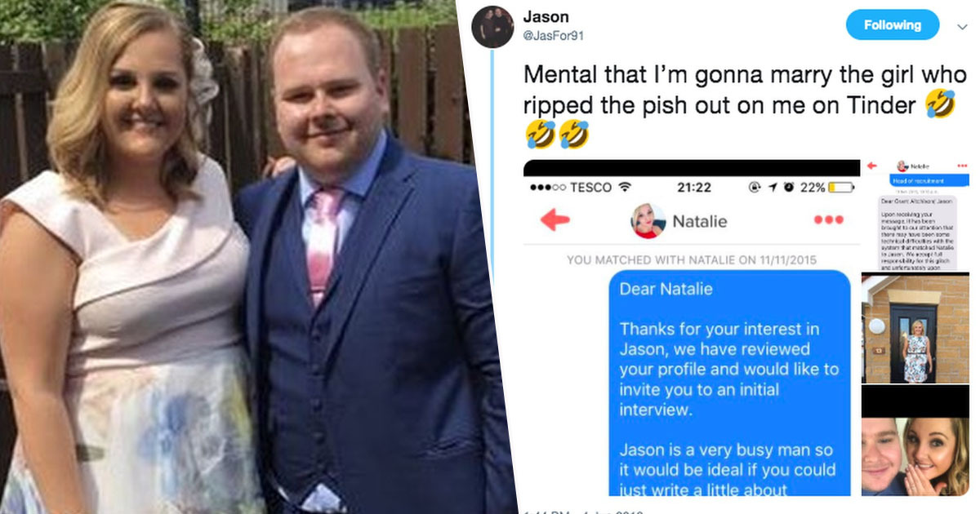Open Natalie's Tinder profile picture
The width and height of the screenshot is (980, 514).
[648, 220]
